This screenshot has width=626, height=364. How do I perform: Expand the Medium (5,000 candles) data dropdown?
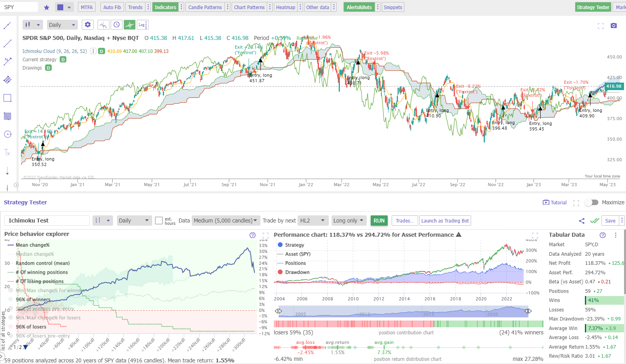[x=225, y=221]
